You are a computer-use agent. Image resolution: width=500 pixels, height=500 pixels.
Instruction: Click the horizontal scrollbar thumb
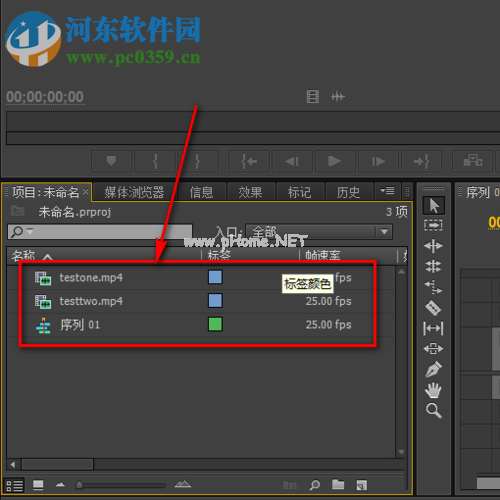point(57,464)
